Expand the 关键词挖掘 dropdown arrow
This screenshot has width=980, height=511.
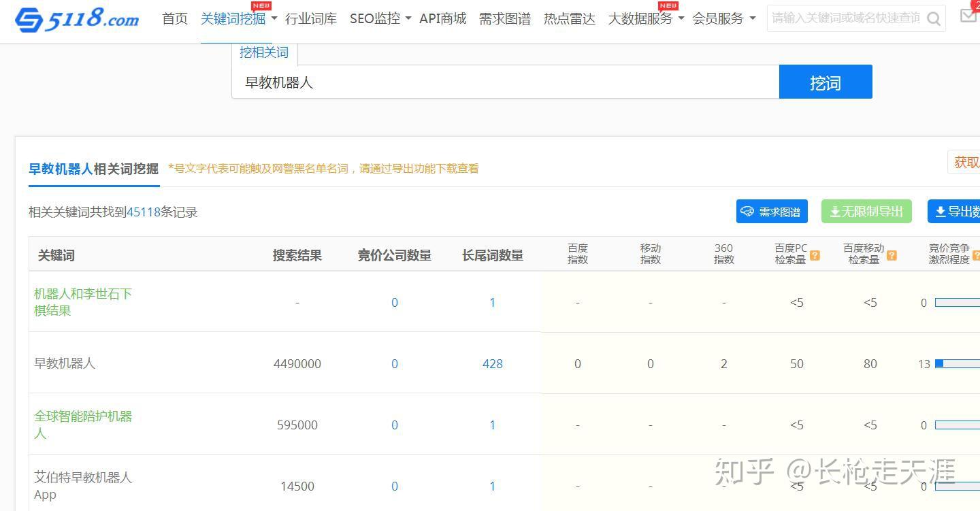(x=274, y=19)
